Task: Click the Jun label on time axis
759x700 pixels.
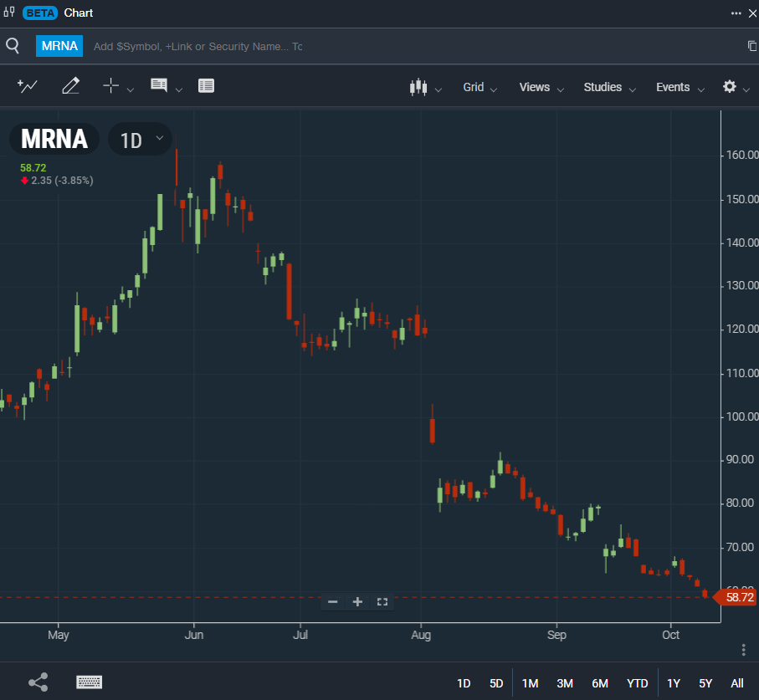Action: pyautogui.click(x=193, y=635)
